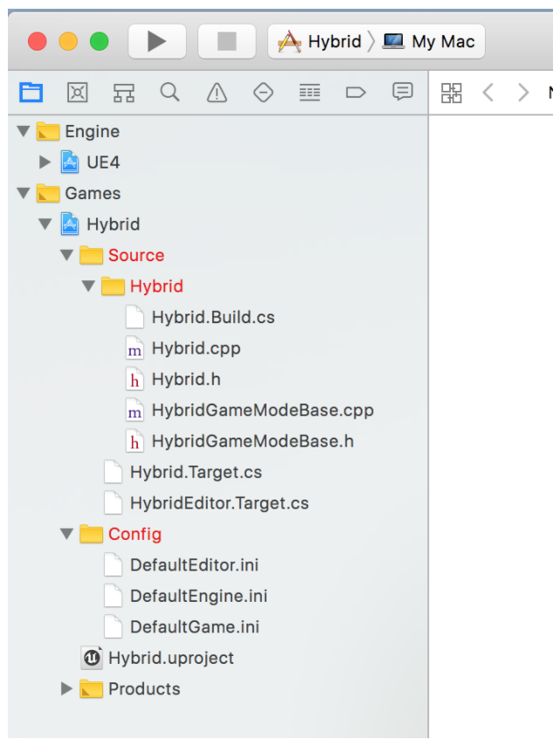Collapse the Config folder
The width and height of the screenshot is (560, 746).
pos(67,534)
